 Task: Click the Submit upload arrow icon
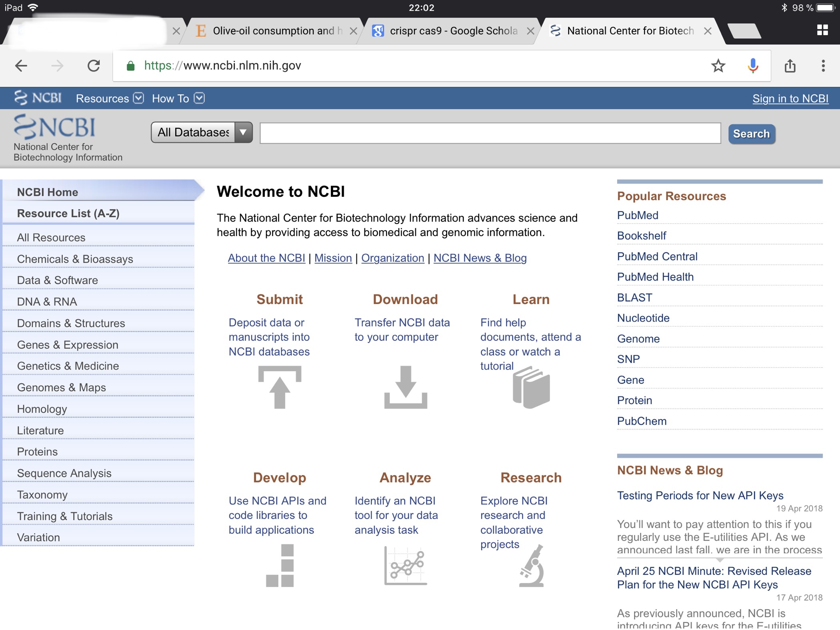(x=280, y=387)
